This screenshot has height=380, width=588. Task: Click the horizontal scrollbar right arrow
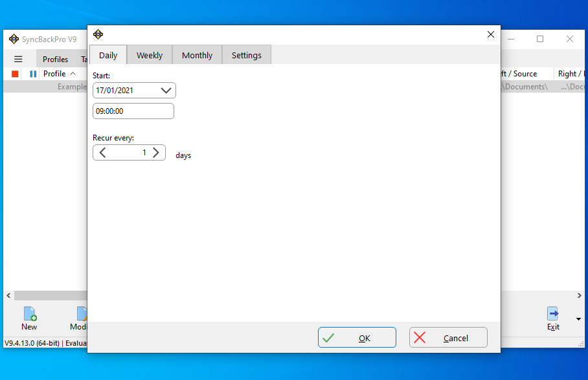click(580, 296)
